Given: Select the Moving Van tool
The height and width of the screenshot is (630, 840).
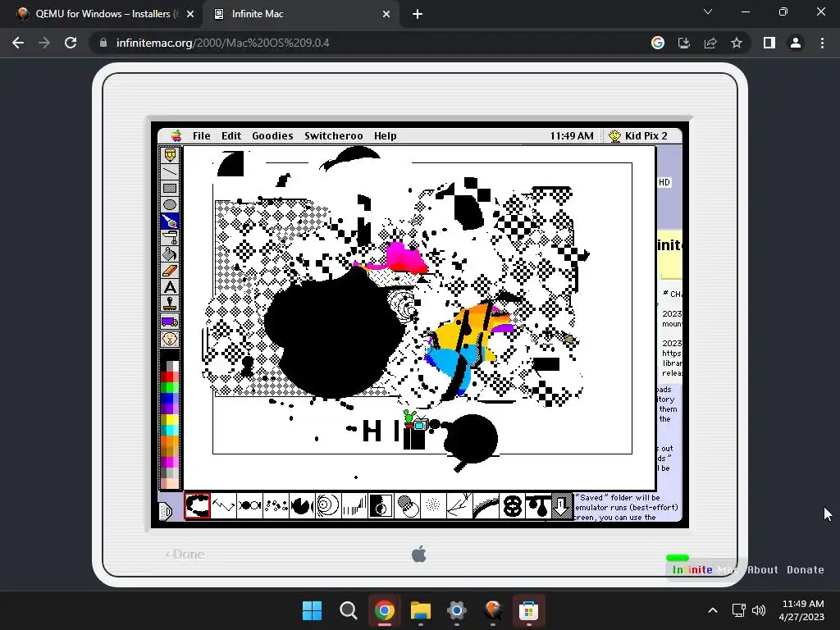Looking at the screenshot, I should tap(170, 322).
